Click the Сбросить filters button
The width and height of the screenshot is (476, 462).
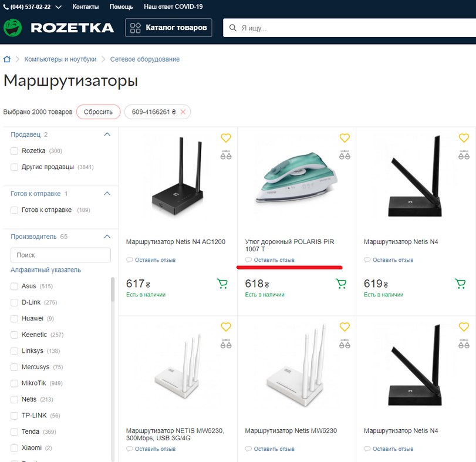[99, 112]
